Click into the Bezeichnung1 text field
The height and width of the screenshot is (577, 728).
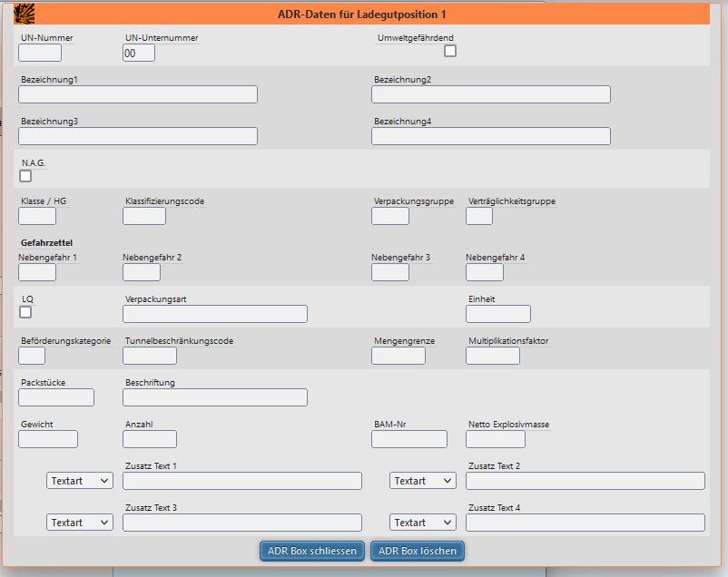tap(138, 94)
